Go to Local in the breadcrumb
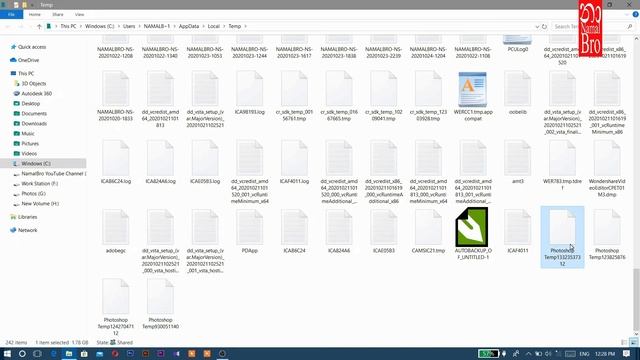 (213, 26)
